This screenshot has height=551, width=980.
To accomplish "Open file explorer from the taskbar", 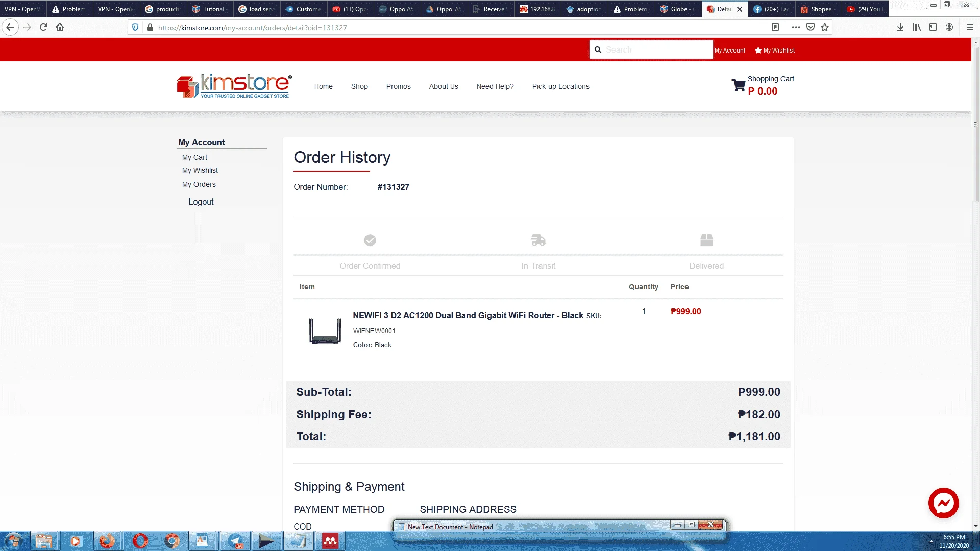I will pos(44,541).
